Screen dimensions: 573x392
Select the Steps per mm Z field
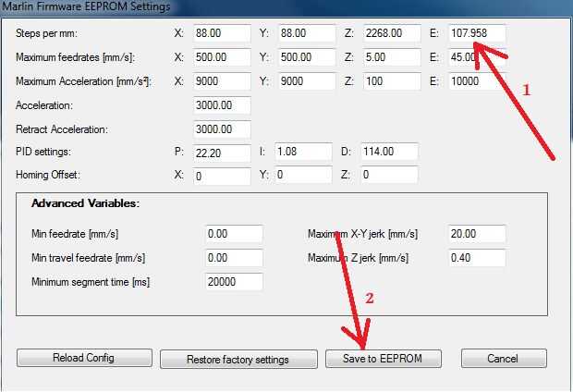coord(392,33)
